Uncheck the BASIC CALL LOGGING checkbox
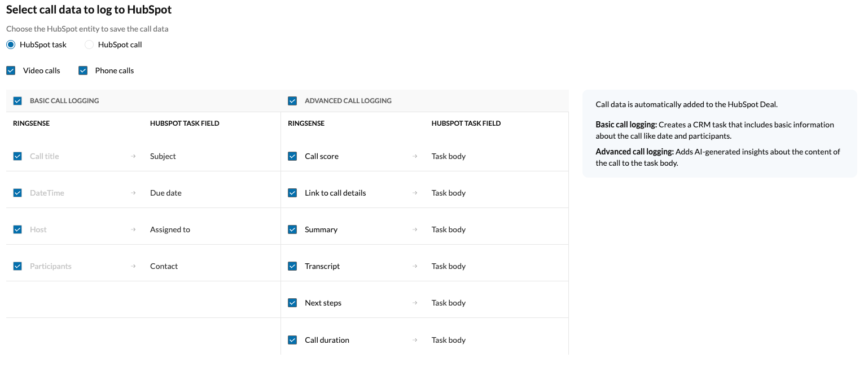The width and height of the screenshot is (868, 380). 17,100
